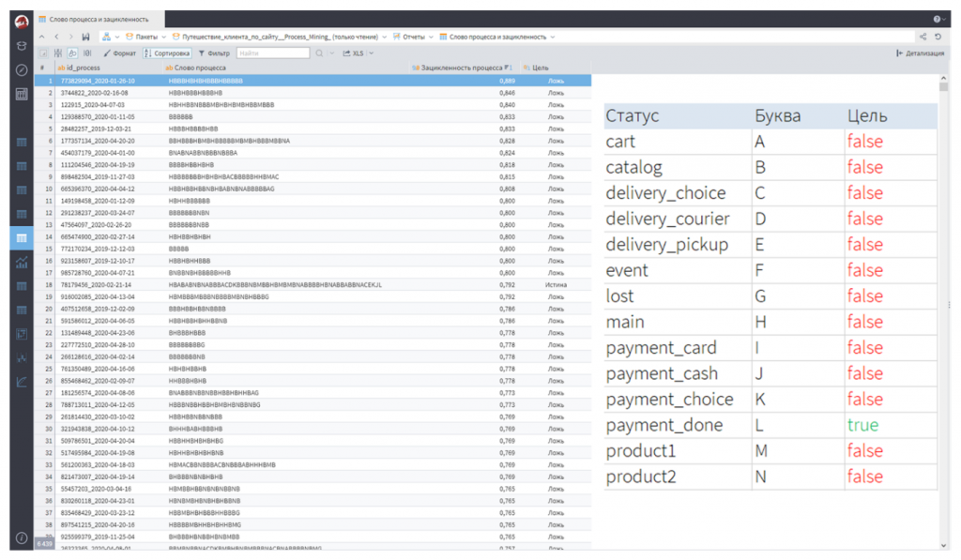Screen dimensions: 961x560
Task: Expand the dropdown next to the workflow icon
Action: [x=117, y=38]
